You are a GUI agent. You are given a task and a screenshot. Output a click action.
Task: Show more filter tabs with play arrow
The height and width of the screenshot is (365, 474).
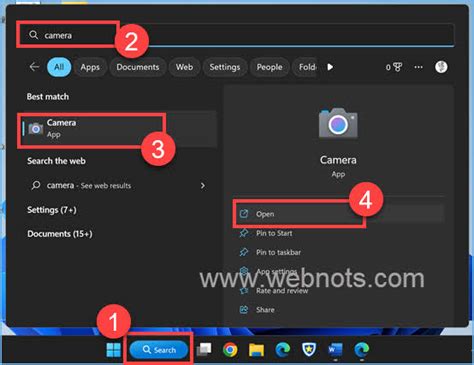coord(330,67)
